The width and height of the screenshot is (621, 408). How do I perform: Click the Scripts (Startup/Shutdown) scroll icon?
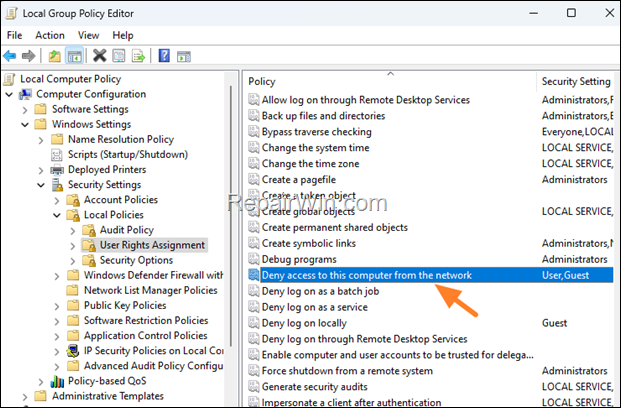pyautogui.click(x=57, y=155)
